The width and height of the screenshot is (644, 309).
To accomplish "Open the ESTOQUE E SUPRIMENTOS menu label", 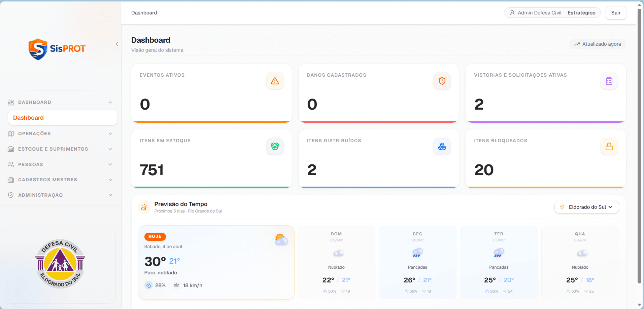I will point(53,149).
